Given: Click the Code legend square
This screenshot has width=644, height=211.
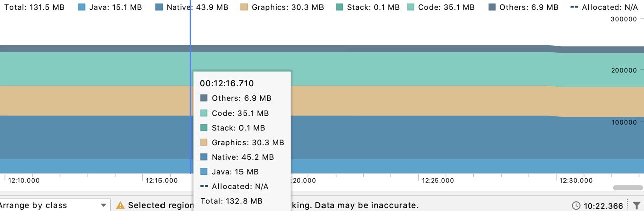Looking at the screenshot, I should pyautogui.click(x=411, y=7).
